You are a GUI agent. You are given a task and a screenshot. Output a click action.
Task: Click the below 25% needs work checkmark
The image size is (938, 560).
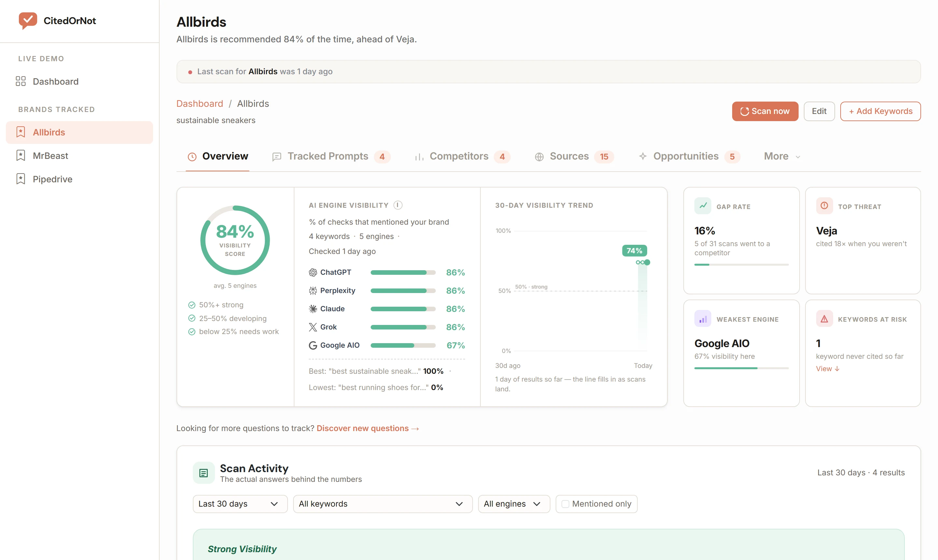coord(192,332)
